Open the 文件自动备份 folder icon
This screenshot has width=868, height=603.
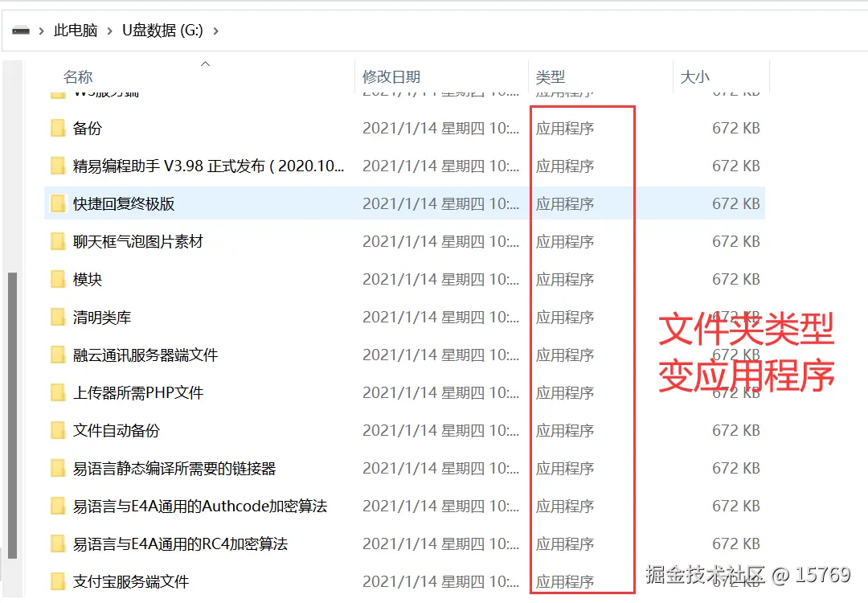(x=58, y=430)
